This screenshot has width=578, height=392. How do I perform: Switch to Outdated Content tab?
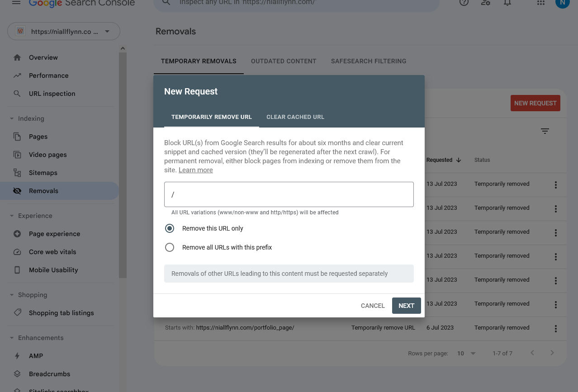284,61
